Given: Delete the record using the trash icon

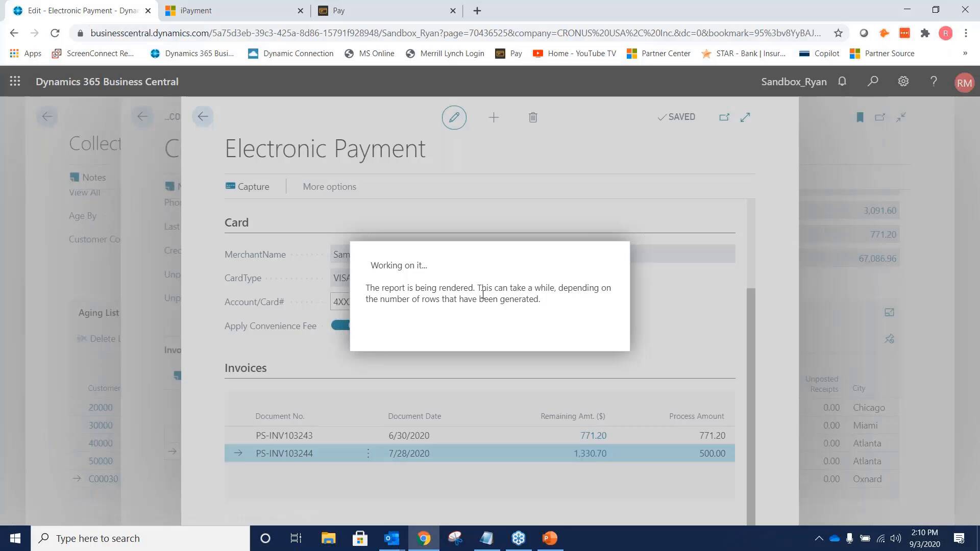Looking at the screenshot, I should click(533, 117).
